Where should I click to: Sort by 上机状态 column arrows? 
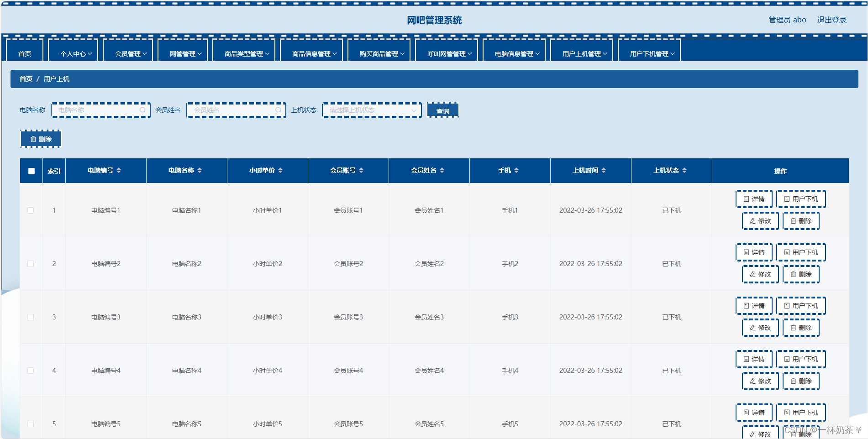tap(684, 170)
